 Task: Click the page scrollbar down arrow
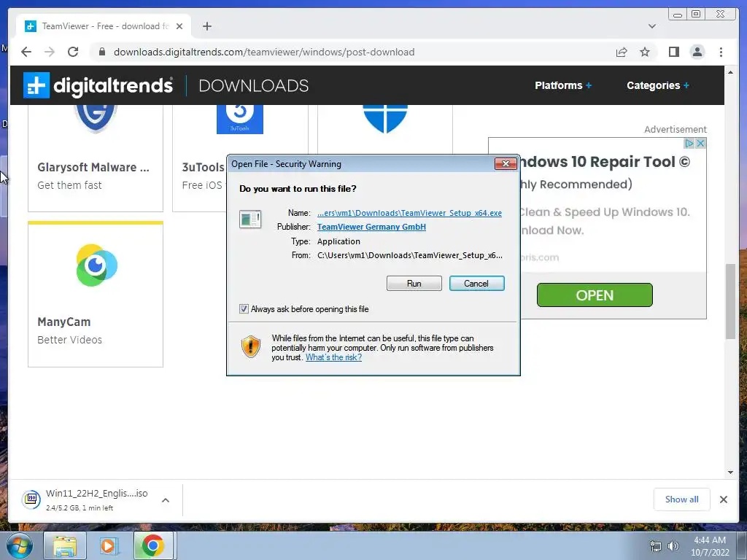coord(730,472)
